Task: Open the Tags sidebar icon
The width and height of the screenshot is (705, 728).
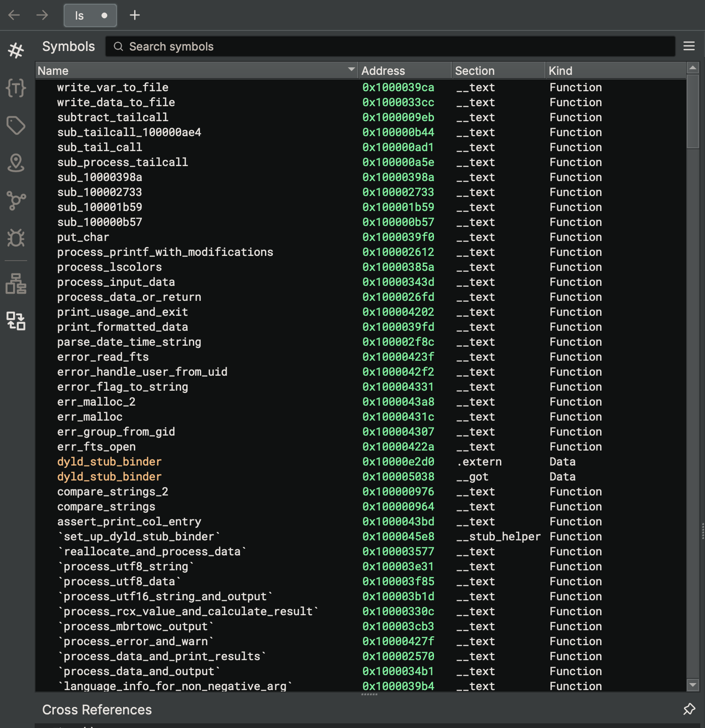Action: [x=16, y=125]
